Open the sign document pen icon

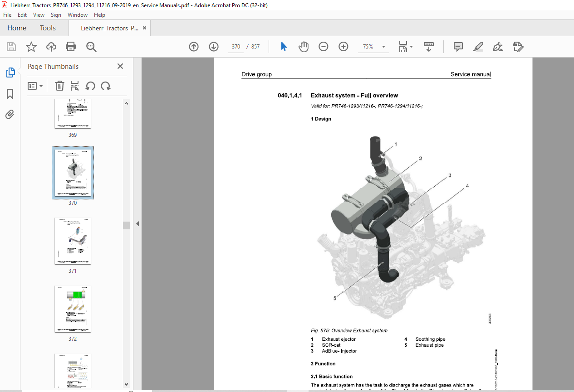[x=498, y=46]
